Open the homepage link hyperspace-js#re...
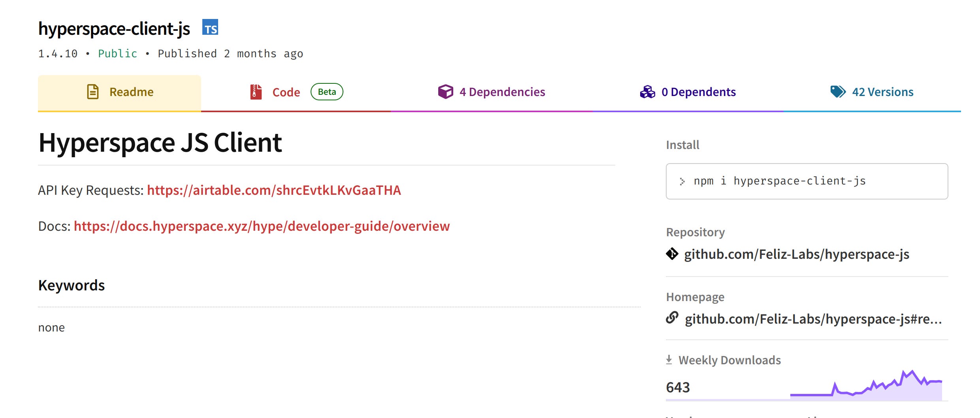The image size is (980, 418). coord(813,319)
